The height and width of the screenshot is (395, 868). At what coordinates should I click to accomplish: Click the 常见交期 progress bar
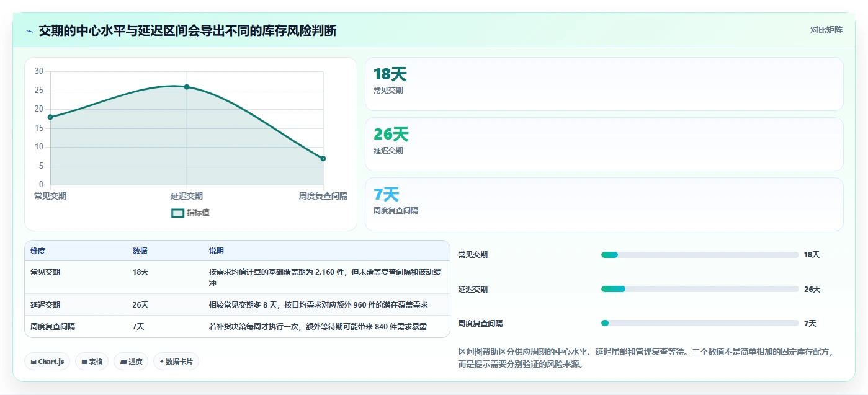click(700, 255)
